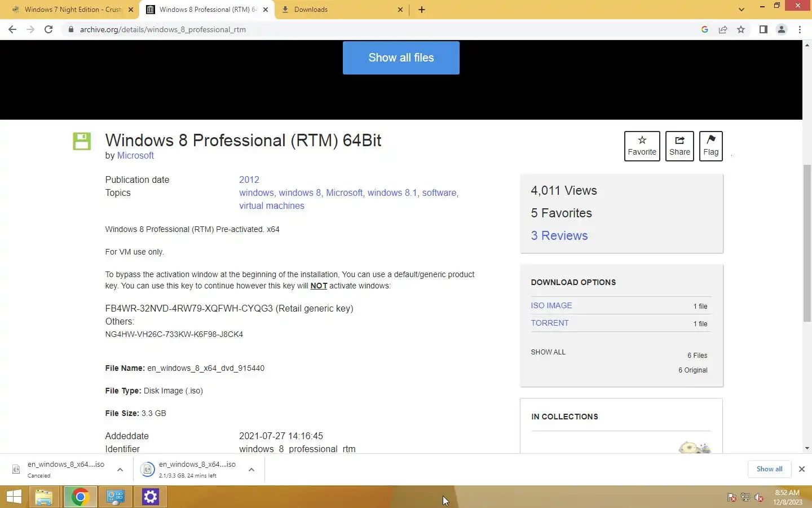The width and height of the screenshot is (812, 508).
Task: Click the Action Center flag tray icon
Action: (732, 497)
